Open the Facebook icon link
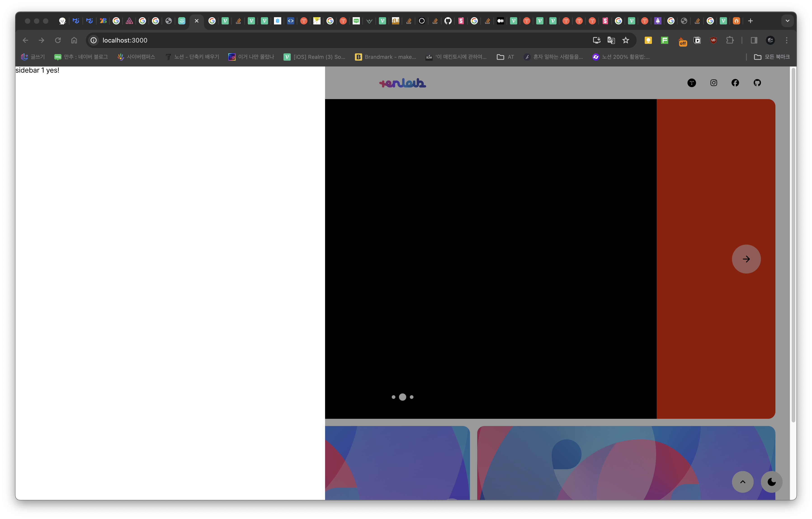This screenshot has height=519, width=812. click(x=735, y=83)
